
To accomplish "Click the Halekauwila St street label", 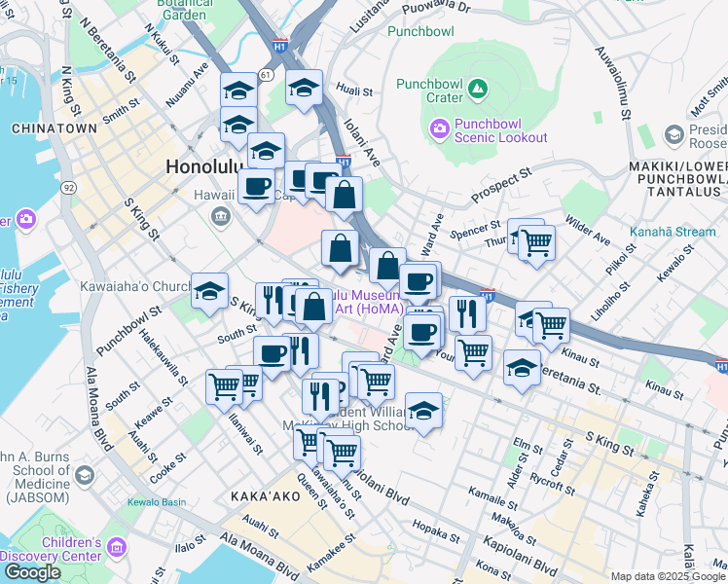I will click(x=163, y=357).
